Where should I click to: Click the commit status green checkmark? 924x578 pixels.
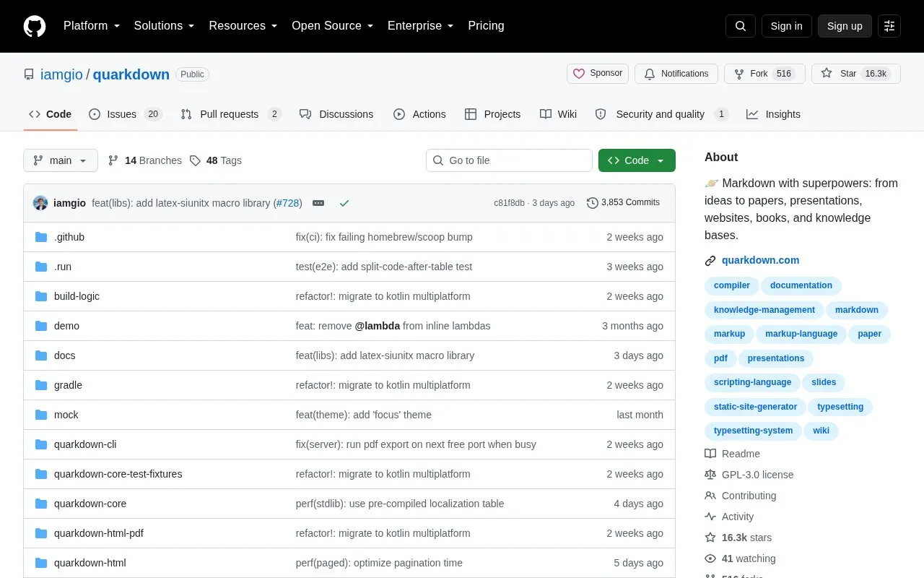coord(344,203)
